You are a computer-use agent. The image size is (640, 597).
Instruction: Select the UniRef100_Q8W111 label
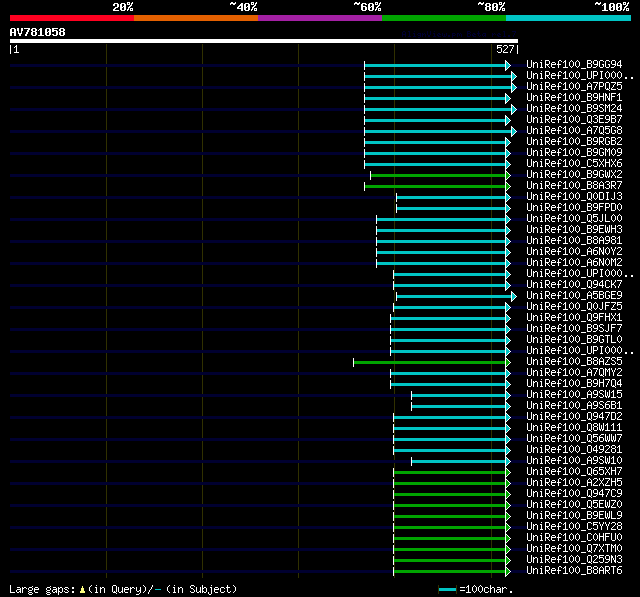pos(574,428)
